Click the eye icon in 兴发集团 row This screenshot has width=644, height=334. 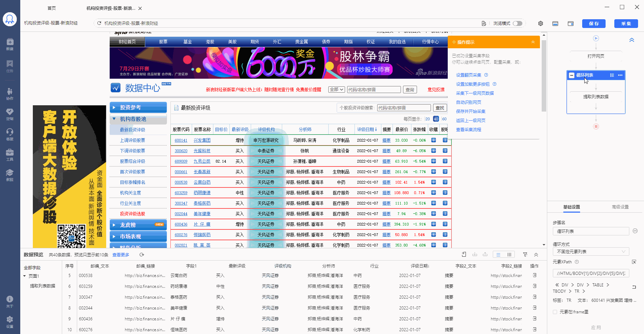point(433,140)
